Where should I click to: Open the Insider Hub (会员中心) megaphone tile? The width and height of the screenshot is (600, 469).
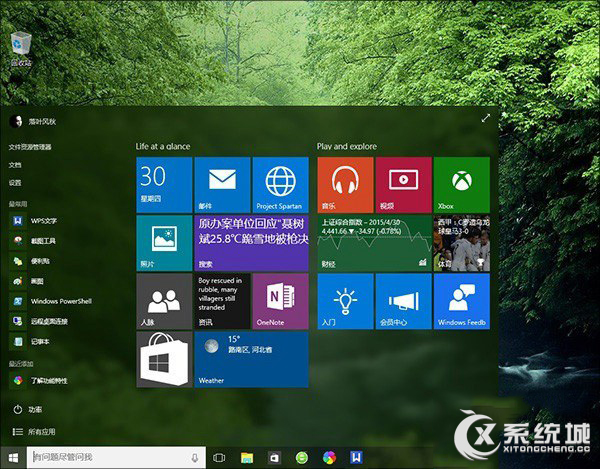pos(403,301)
